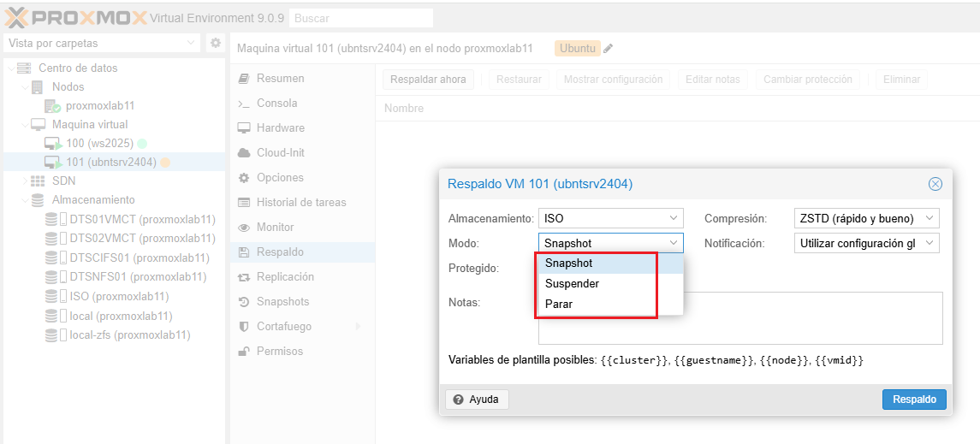Image resolution: width=980 pixels, height=444 pixels.
Task: Collapse the Maquina virtual tree node
Action: pos(25,125)
